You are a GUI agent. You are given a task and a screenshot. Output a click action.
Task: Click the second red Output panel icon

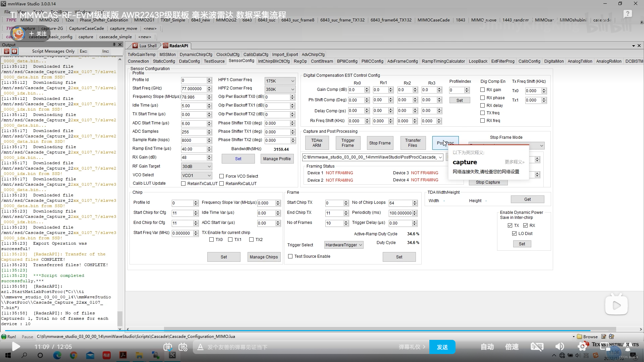tap(14, 51)
